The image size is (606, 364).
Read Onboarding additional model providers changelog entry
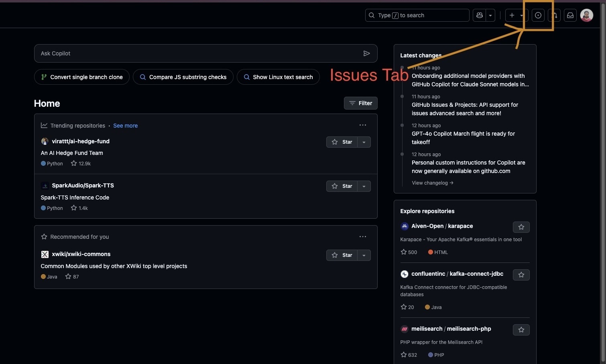click(470, 80)
